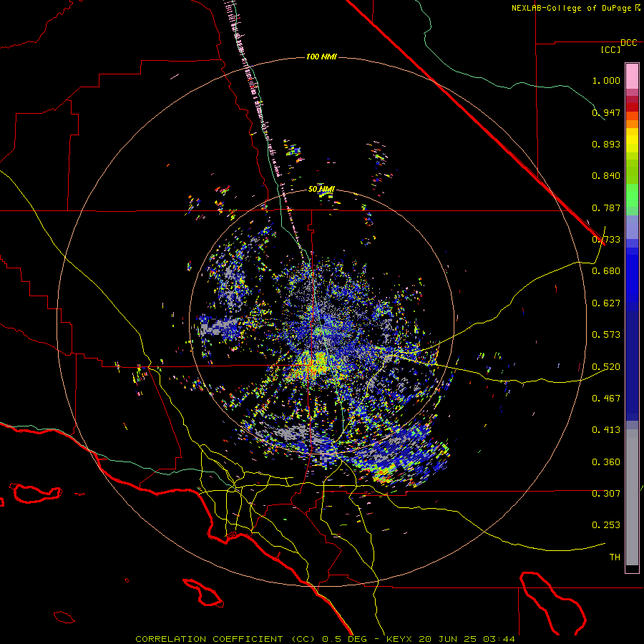Click the 03:44 timestamp in the caption
The image size is (644, 644).
click(x=499, y=639)
